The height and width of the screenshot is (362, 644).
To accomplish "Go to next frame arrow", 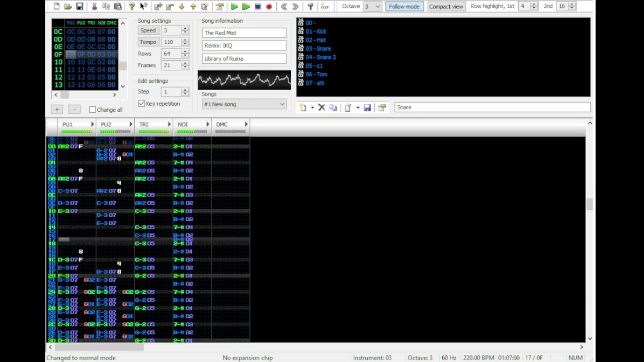I will click(x=295, y=7).
